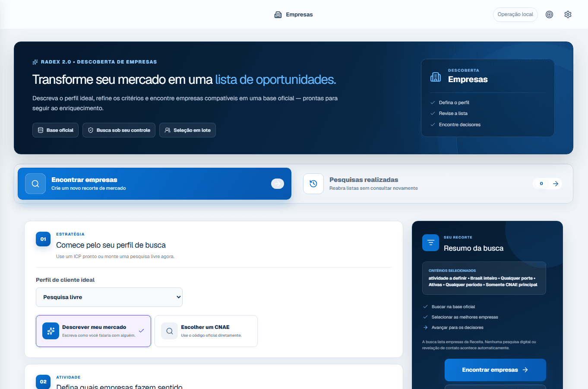Screen dimensions: 588x389
Task: Open the target icon in the top bar
Action: click(x=549, y=14)
